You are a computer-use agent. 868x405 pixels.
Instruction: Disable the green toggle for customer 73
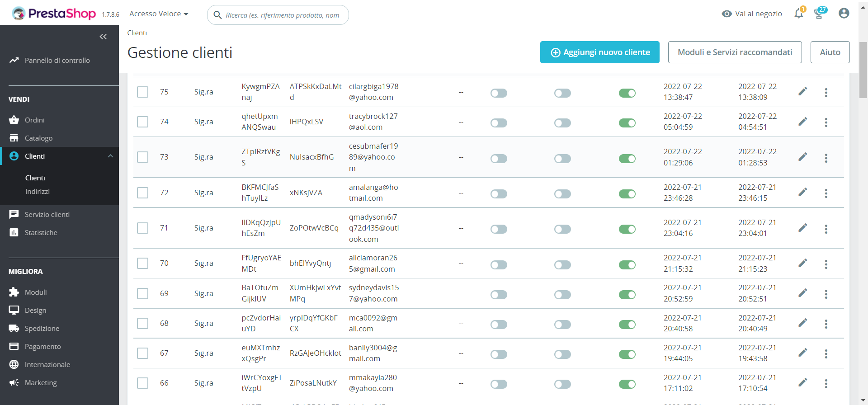click(627, 159)
